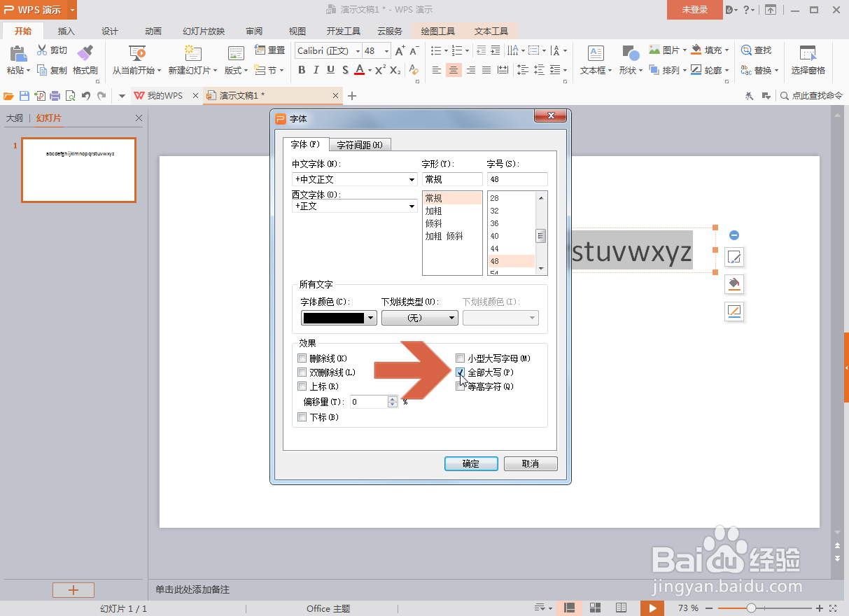Expand the Arrange (排列) dropdown
This screenshot has width=849, height=616.
point(684,70)
